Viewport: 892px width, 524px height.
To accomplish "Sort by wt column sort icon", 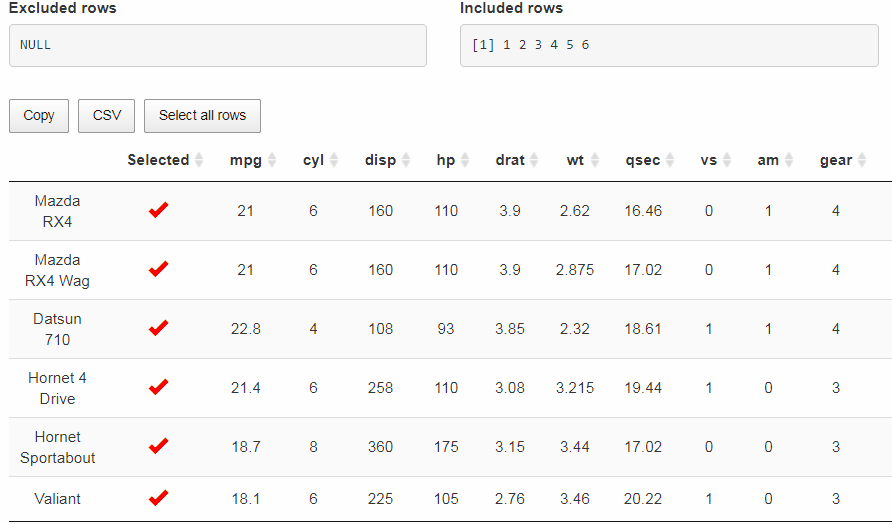I will [x=595, y=160].
